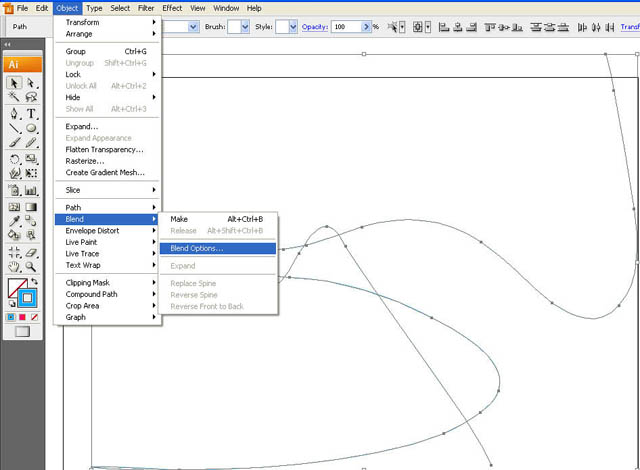Click the Fill color box
The image size is (640, 470).
(x=16, y=287)
